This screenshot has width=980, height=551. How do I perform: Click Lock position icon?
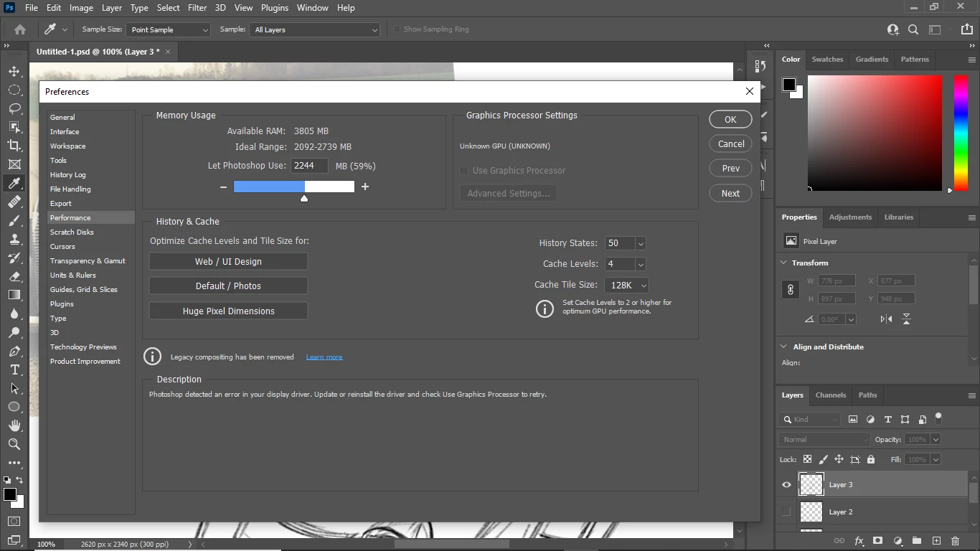pyautogui.click(x=839, y=459)
